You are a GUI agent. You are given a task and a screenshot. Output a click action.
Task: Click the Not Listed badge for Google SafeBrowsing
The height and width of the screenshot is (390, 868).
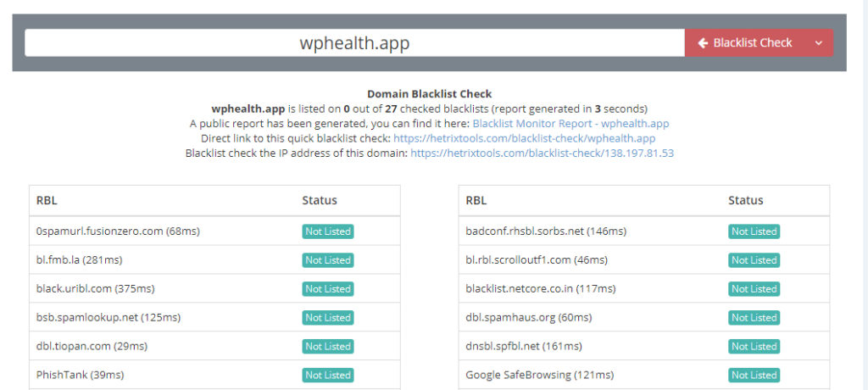(x=754, y=376)
